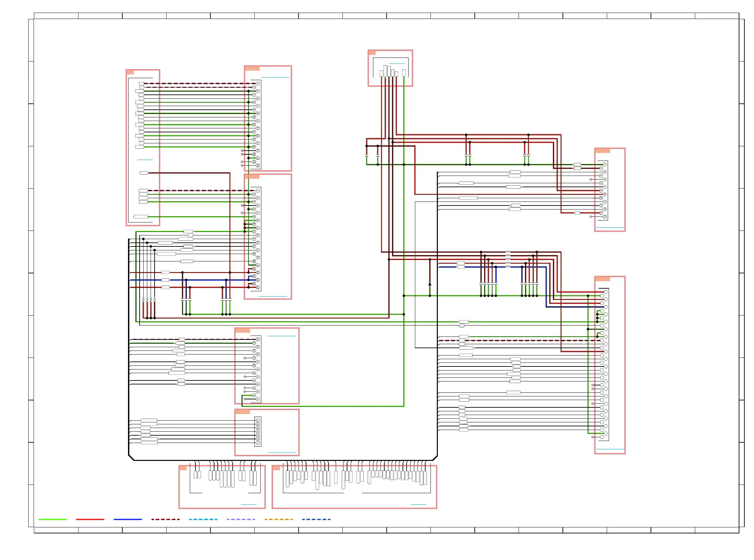This screenshot has height=560, width=754.
Task: Click cyan underlined link in top-center connector block
Action: pyautogui.click(x=397, y=64)
